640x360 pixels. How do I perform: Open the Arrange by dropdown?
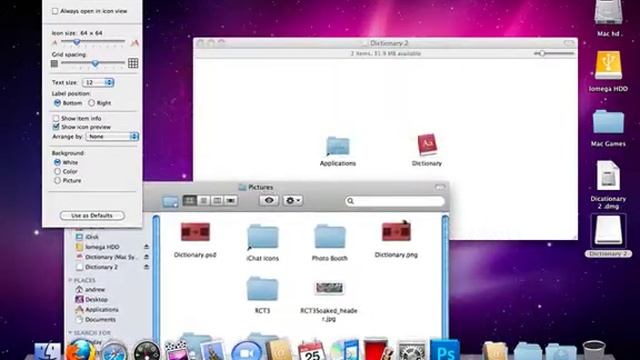112,137
